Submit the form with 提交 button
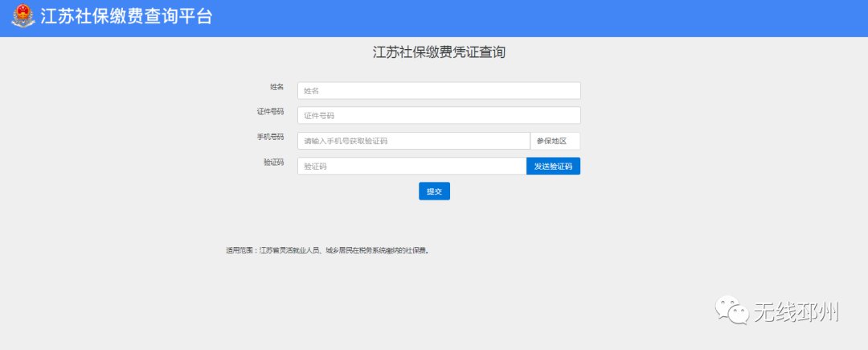Image resolution: width=868 pixels, height=350 pixels. pyautogui.click(x=434, y=191)
